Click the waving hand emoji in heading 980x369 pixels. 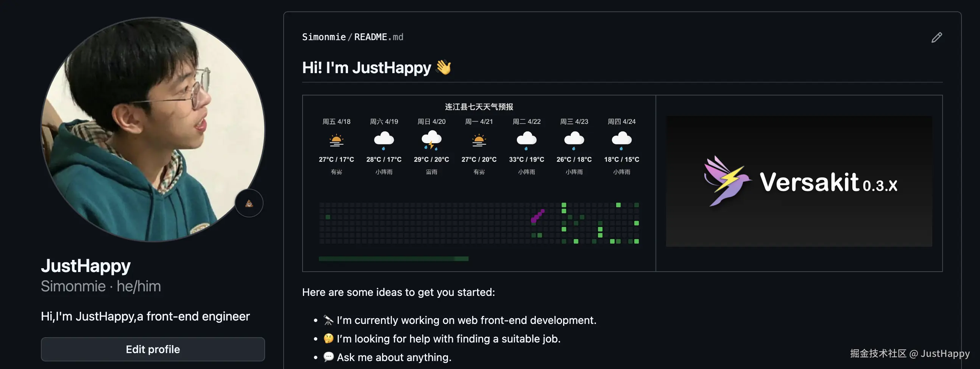pos(443,67)
